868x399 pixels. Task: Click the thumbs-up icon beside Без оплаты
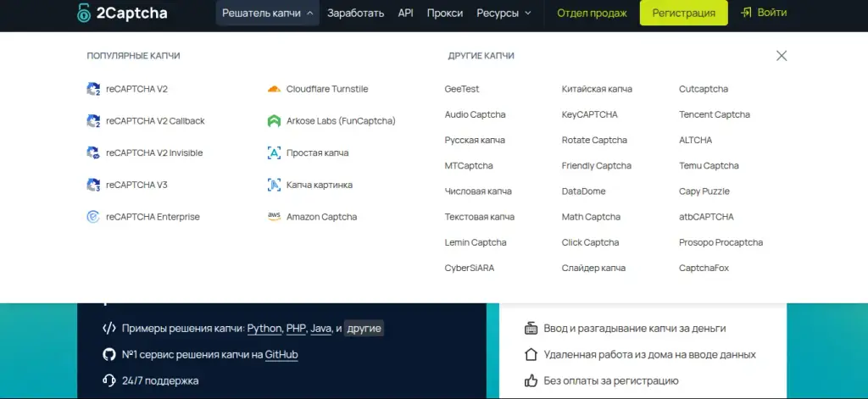[x=531, y=380]
